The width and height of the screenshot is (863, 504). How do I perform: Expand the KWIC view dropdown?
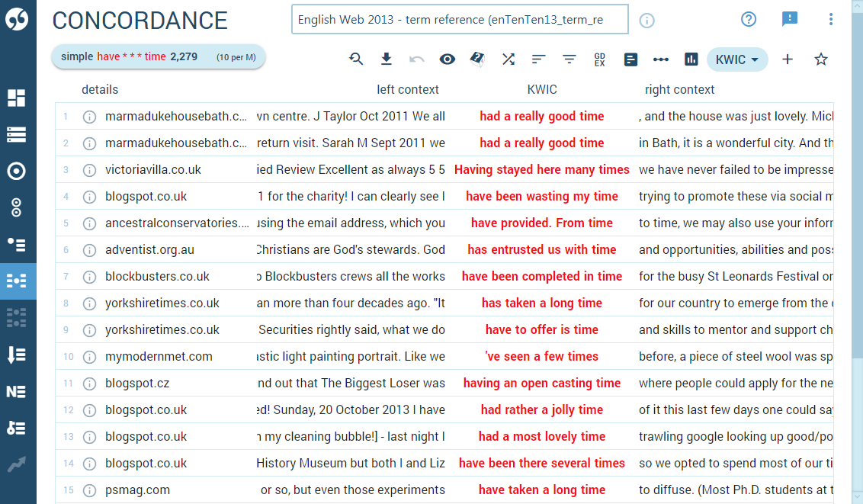[736, 59]
